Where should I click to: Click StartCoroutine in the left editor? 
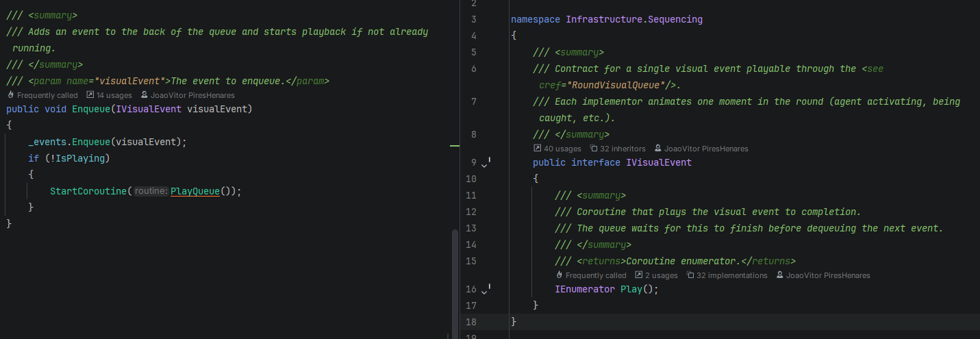tap(88, 191)
